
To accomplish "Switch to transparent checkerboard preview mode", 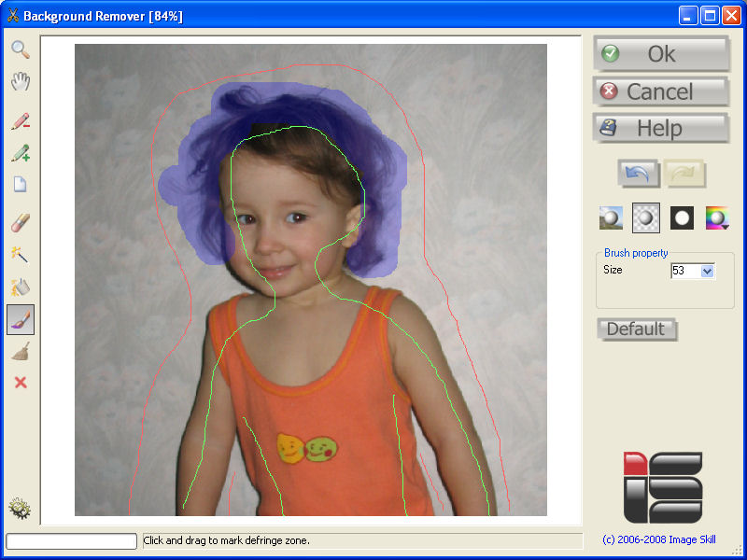I will (x=646, y=217).
